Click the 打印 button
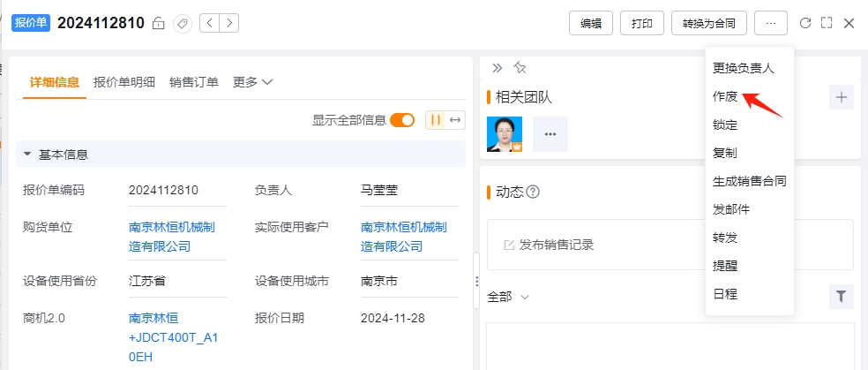This screenshot has width=868, height=370. [x=642, y=23]
